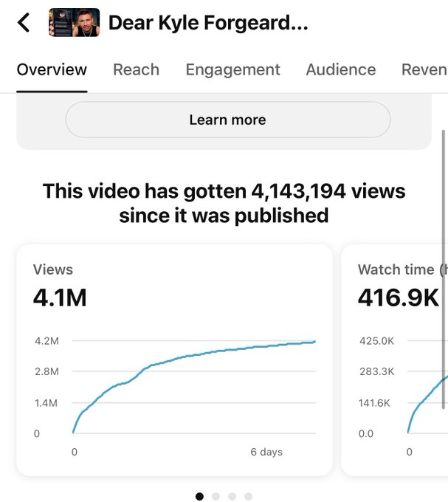The width and height of the screenshot is (448, 502).
Task: Click the vertical scrollbar
Action: [x=443, y=269]
